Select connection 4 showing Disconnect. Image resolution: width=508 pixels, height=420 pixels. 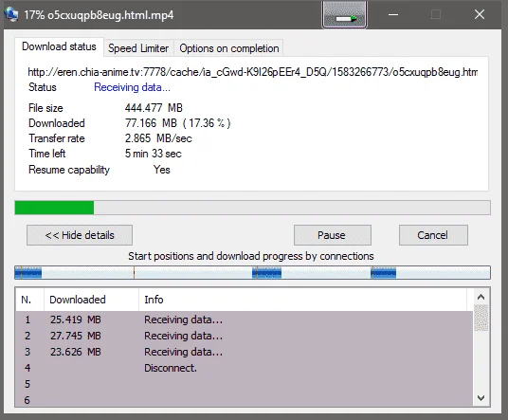[245, 368]
